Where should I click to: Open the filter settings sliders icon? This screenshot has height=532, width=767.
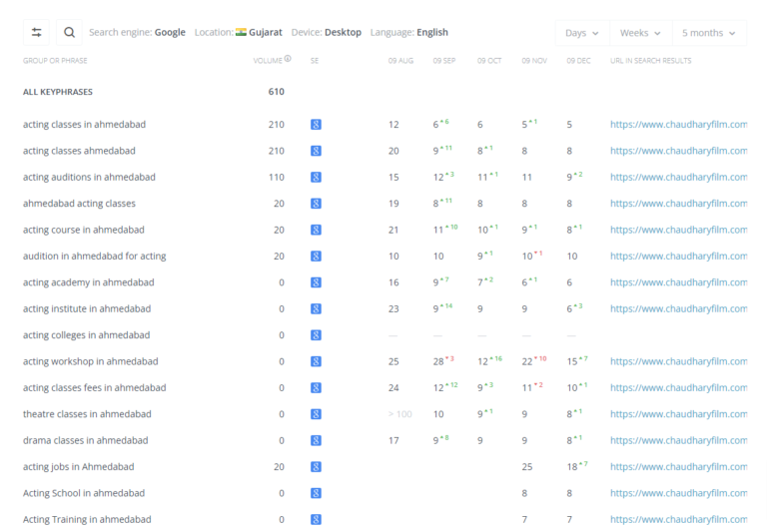[36, 32]
